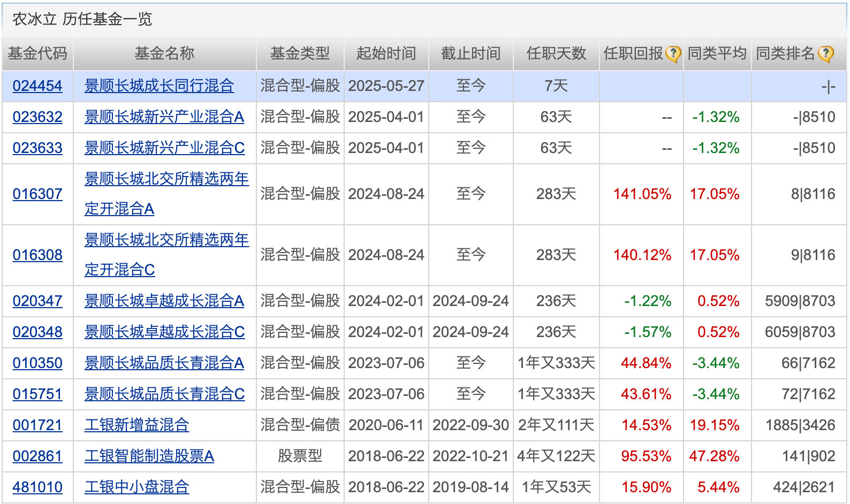Screen dimensions: 850x504
Task: Click the start date 2025-05-27
Action: pyautogui.click(x=386, y=86)
